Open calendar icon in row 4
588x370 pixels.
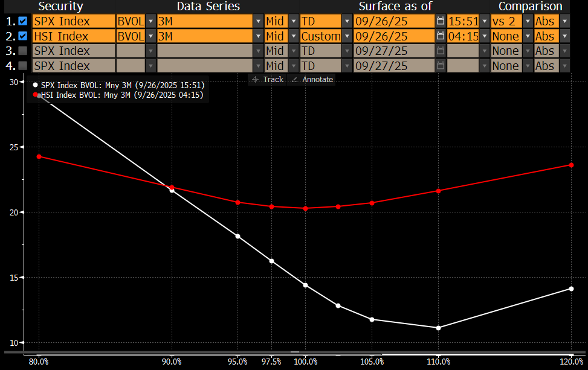coord(441,66)
